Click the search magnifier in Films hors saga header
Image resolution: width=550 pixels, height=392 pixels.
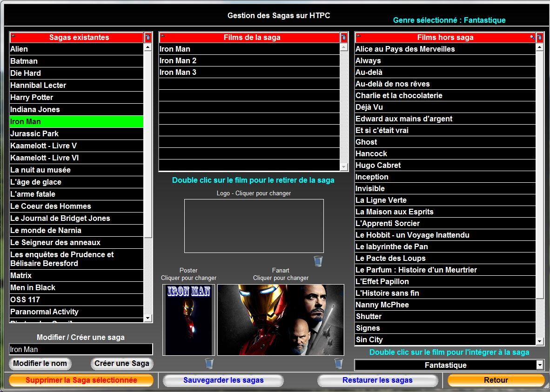click(532, 38)
